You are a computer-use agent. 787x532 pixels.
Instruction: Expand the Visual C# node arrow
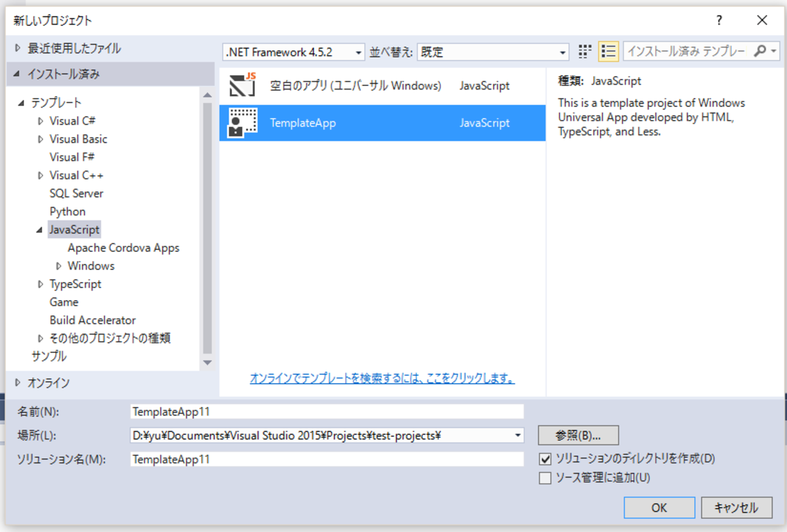coord(41,121)
